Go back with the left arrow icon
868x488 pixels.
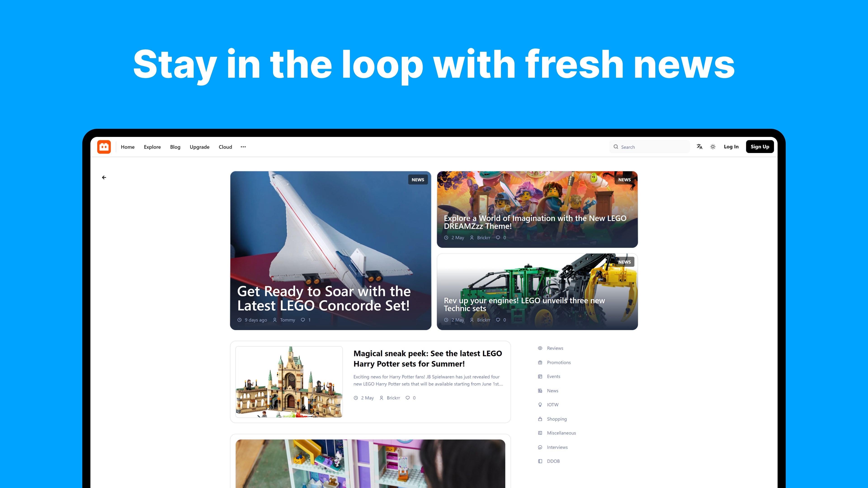pos(104,178)
